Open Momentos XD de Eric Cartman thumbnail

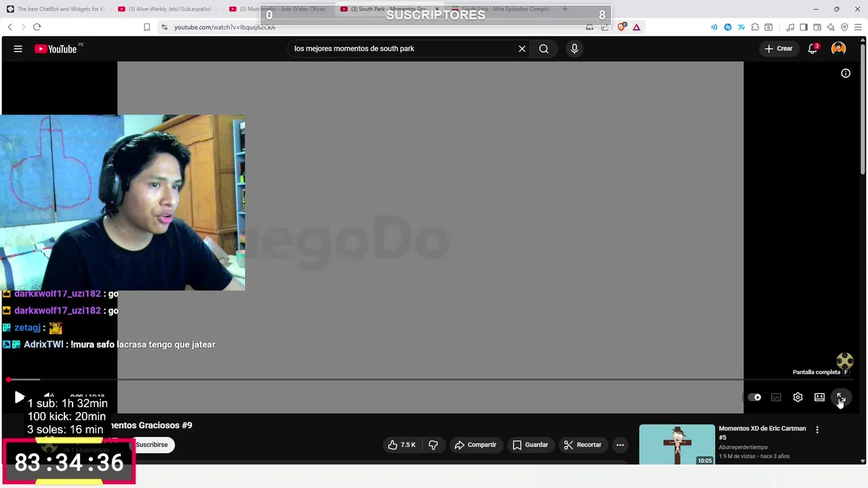677,445
